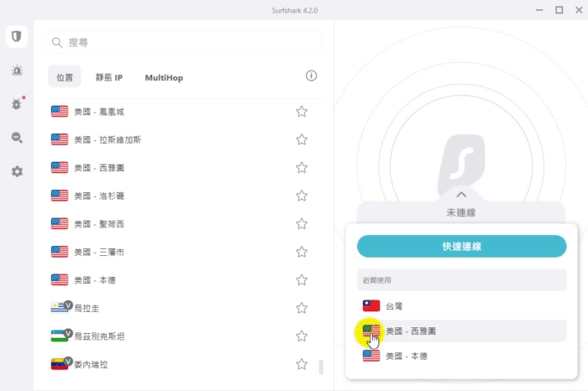Click US flag of 美國 - 西雅圖 list row
The image size is (588, 391).
pos(60,168)
